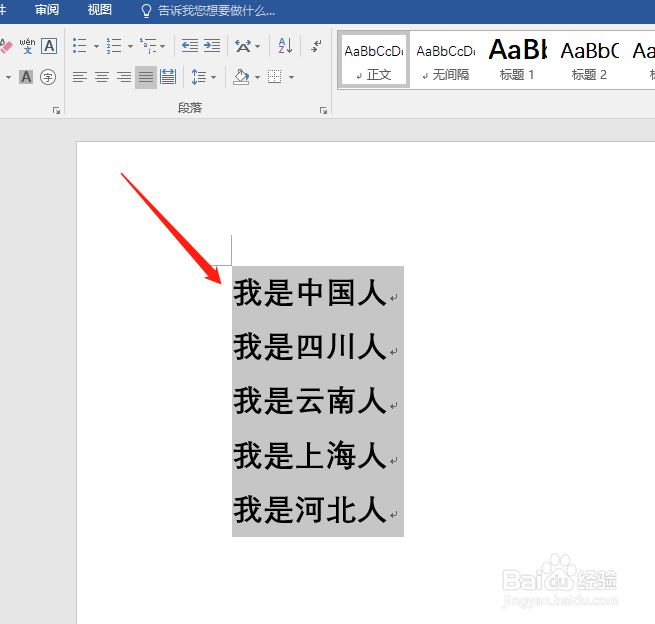655x624 pixels.
Task: Click the line and paragraph spacing icon
Action: point(198,77)
